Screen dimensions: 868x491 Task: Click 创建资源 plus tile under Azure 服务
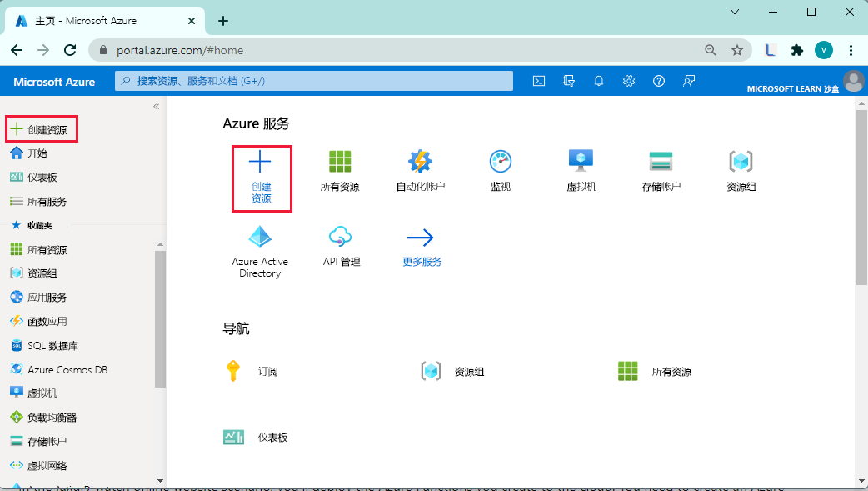coord(262,178)
